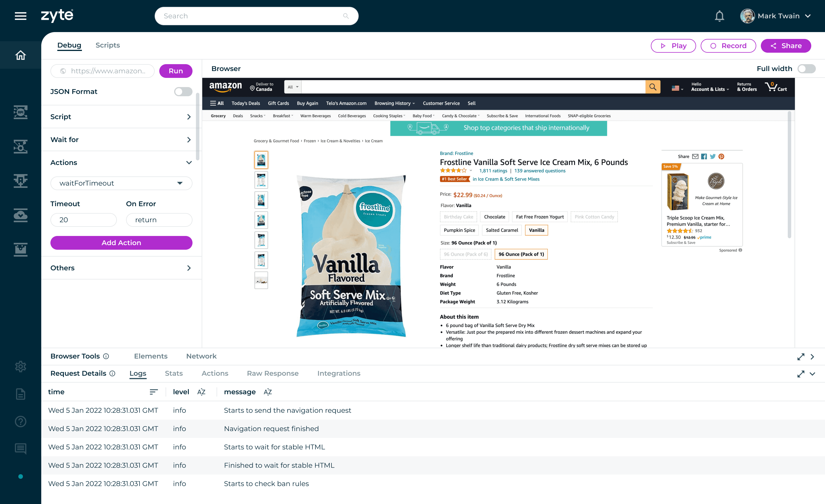Click the Record button

tap(728, 46)
